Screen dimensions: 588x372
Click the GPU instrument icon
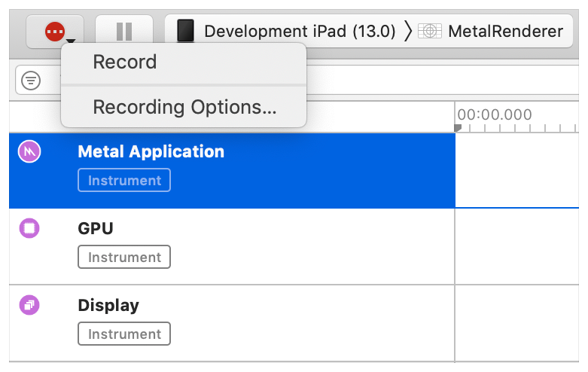pos(29,228)
